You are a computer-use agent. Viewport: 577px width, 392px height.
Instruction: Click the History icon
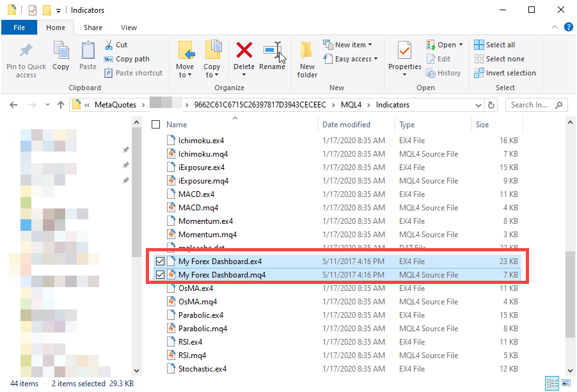click(431, 73)
